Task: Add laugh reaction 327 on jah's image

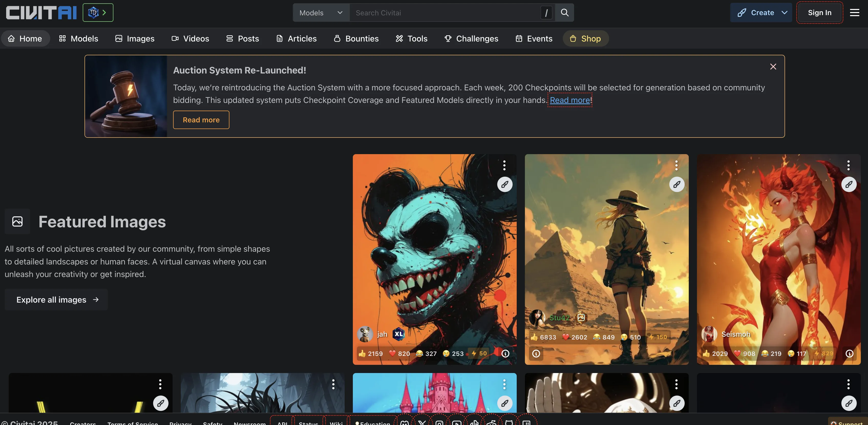Action: pos(426,353)
